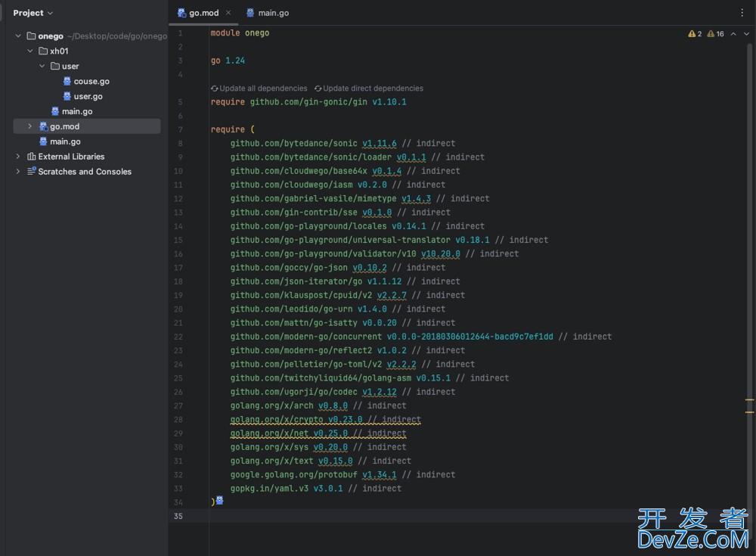Click 'github.com/mattn/go-isatty' path
Viewport: 756px width, 556px height.
[294, 323]
